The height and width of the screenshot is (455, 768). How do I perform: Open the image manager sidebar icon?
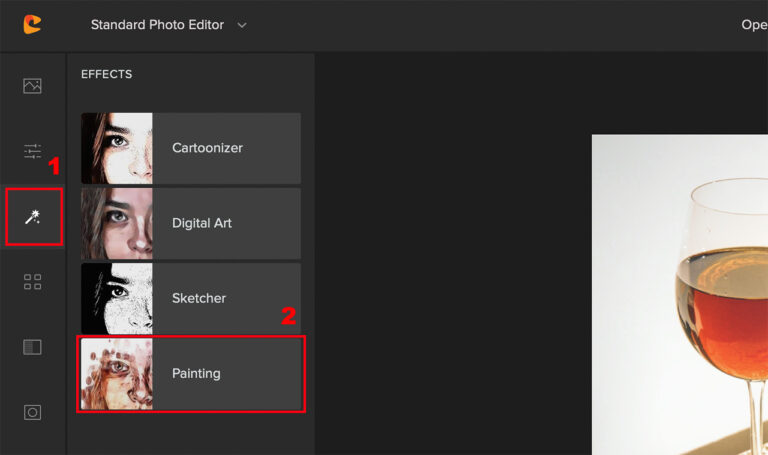[32, 86]
